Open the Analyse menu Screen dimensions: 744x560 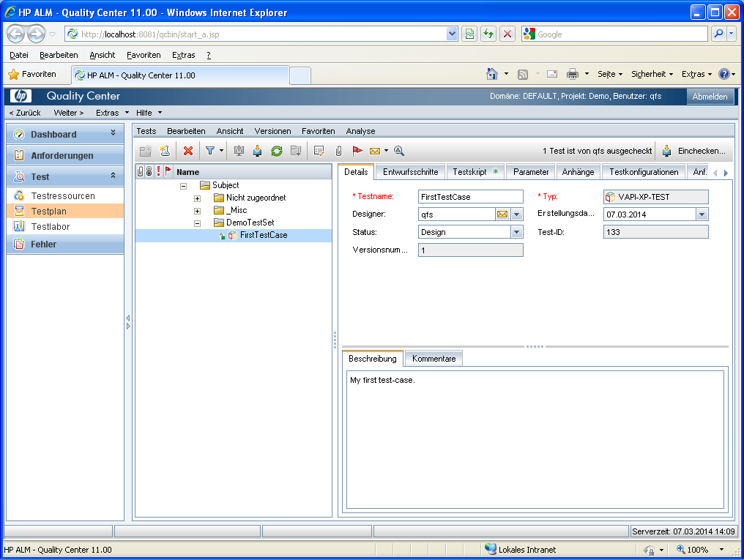[x=360, y=131]
